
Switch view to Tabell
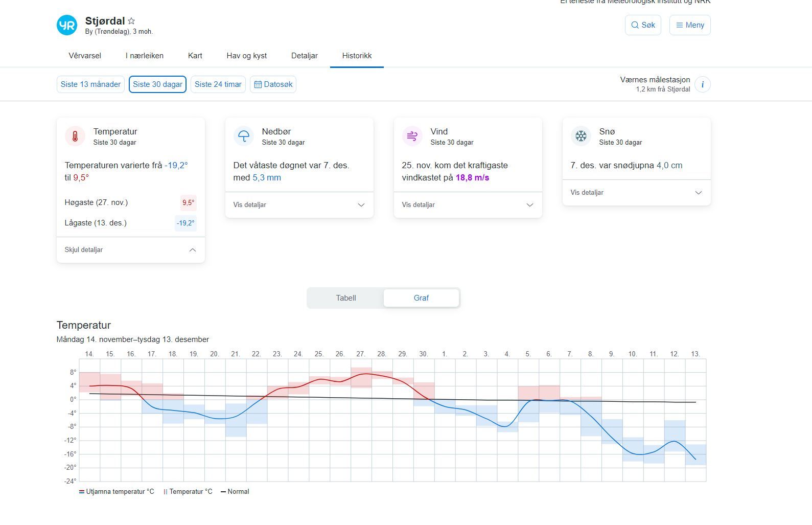click(345, 298)
